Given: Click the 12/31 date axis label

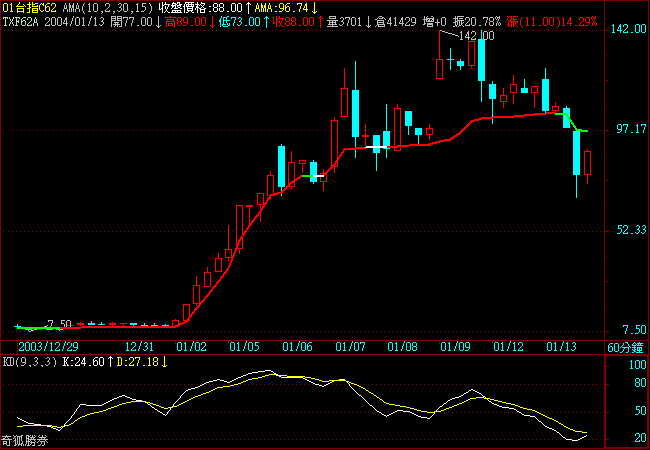Looking at the screenshot, I should coord(140,346).
